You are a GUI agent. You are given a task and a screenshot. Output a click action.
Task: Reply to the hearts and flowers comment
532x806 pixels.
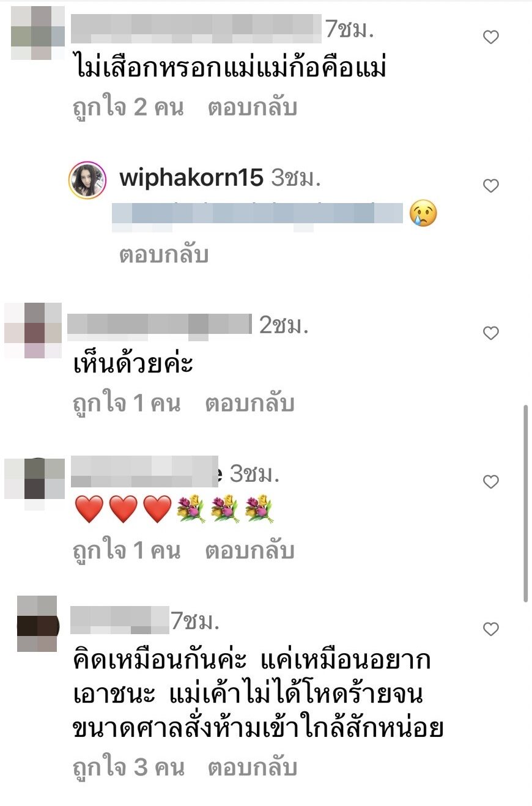tap(249, 551)
